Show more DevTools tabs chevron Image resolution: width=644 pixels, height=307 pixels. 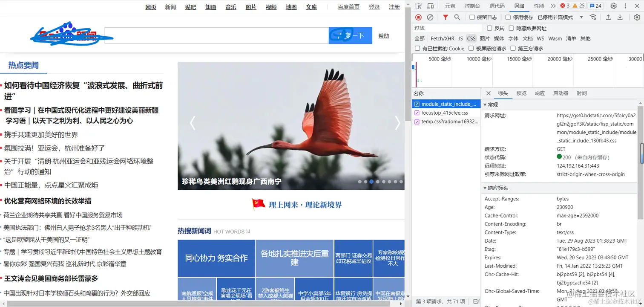[x=553, y=6]
